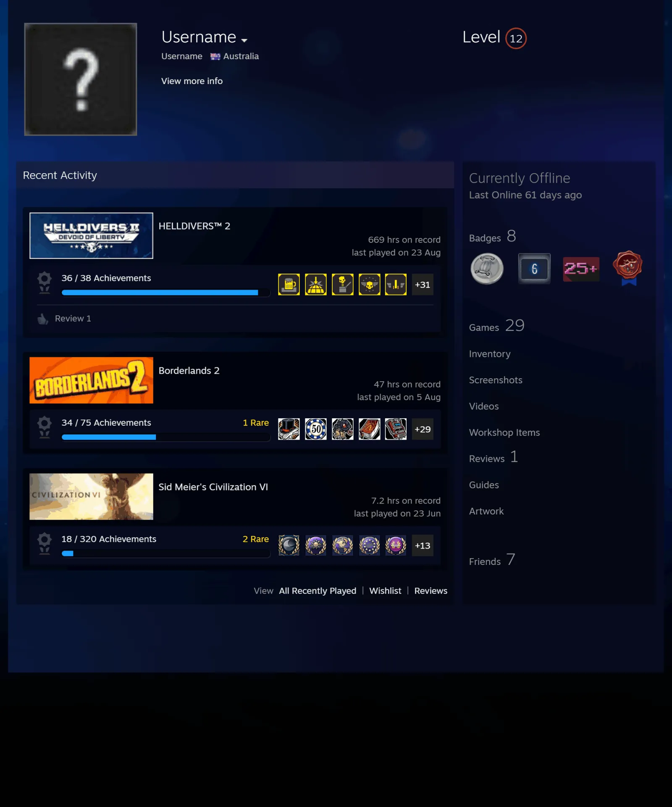This screenshot has width=672, height=807.
Task: Open the Wishlist link
Action: 385,591
